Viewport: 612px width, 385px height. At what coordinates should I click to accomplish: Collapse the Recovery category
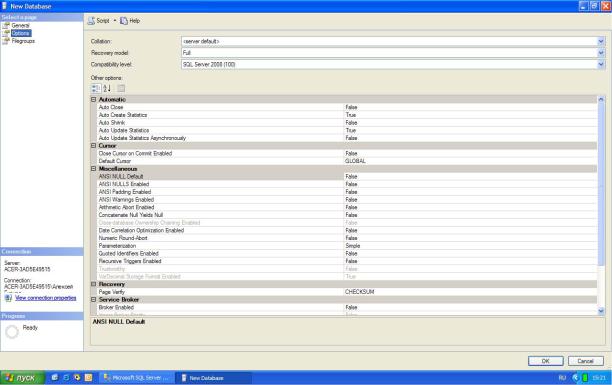coord(94,284)
